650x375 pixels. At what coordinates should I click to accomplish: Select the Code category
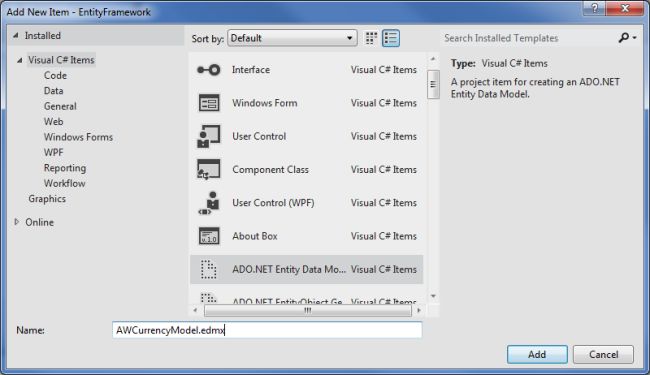pyautogui.click(x=55, y=75)
